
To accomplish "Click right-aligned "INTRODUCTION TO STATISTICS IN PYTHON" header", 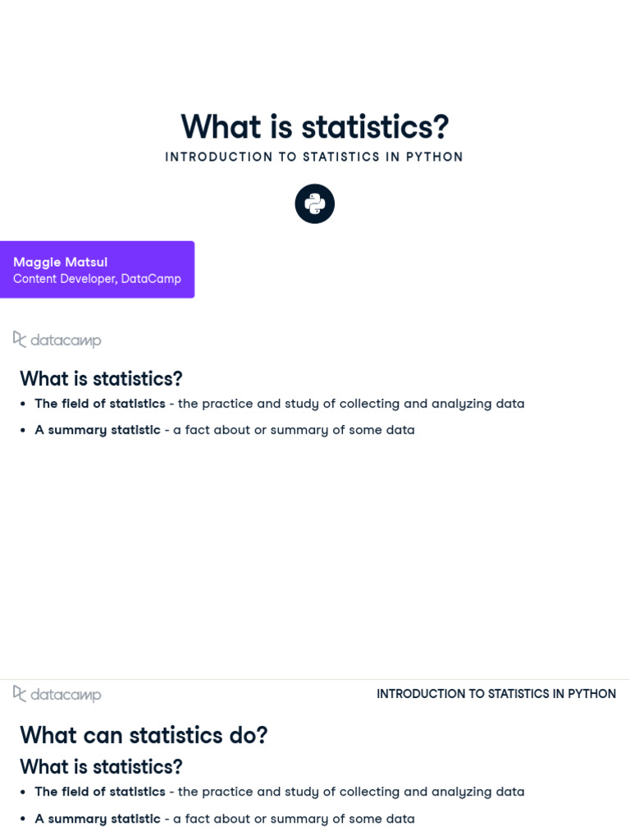I will [x=496, y=694].
